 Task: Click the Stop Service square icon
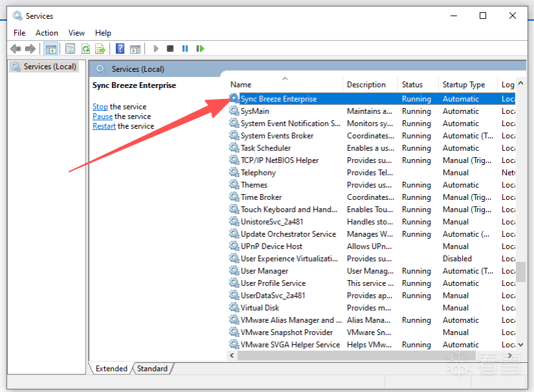click(x=170, y=49)
